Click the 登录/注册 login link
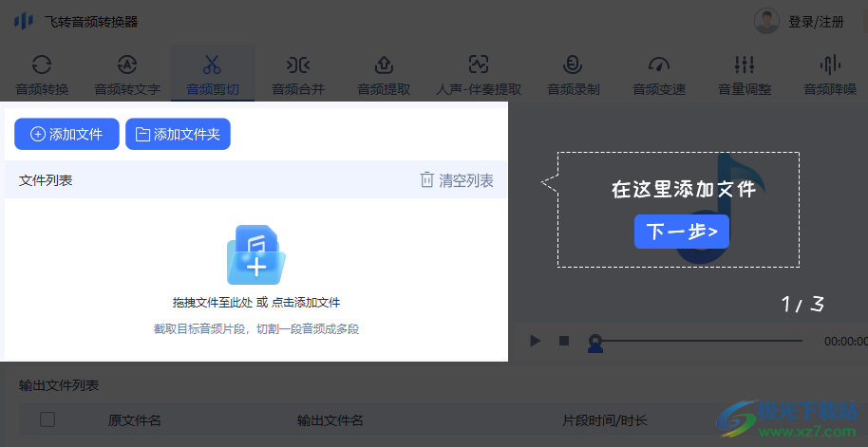Viewport: 868px width, 447px height. [816, 22]
